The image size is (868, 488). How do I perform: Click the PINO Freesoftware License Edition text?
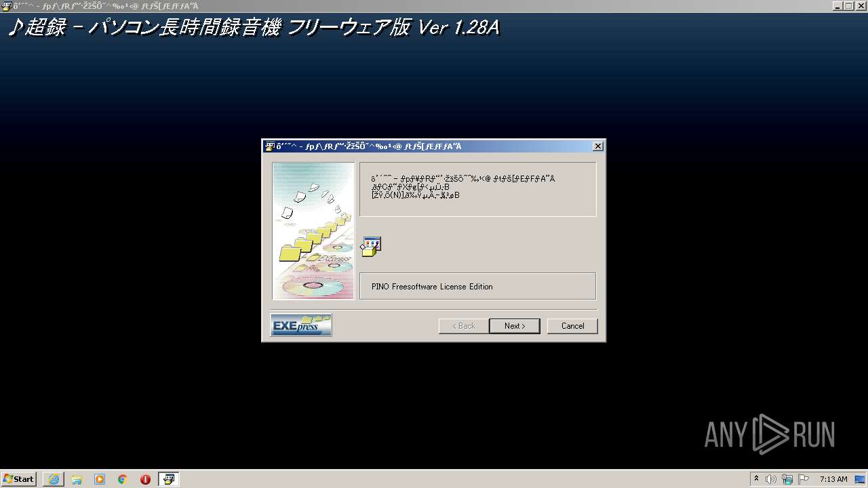tap(432, 287)
